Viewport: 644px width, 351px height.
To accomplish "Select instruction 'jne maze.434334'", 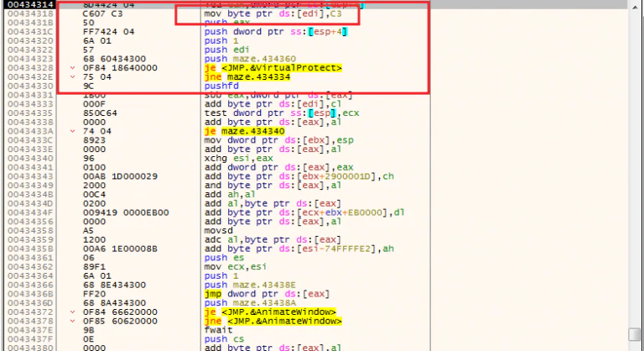I will click(x=247, y=77).
